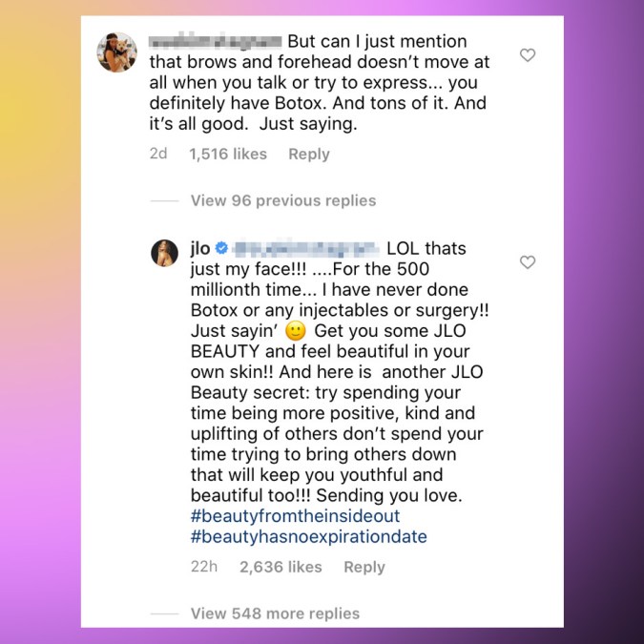
Task: Click Reply beneath jlo's response
Action: [x=364, y=567]
